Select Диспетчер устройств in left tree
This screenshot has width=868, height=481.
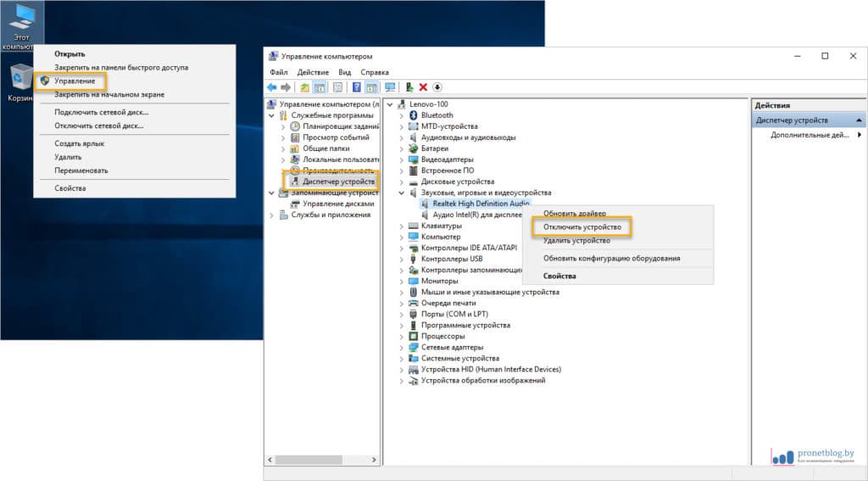pyautogui.click(x=338, y=182)
